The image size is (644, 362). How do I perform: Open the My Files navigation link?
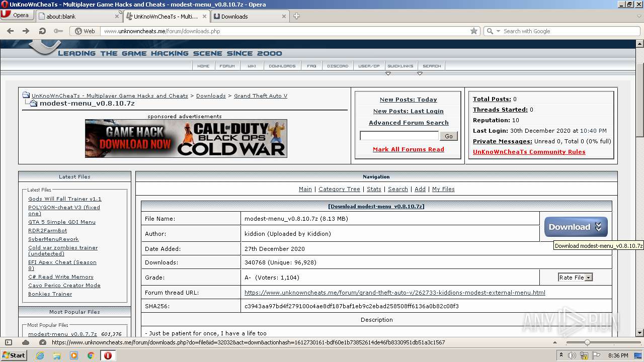[x=443, y=189]
